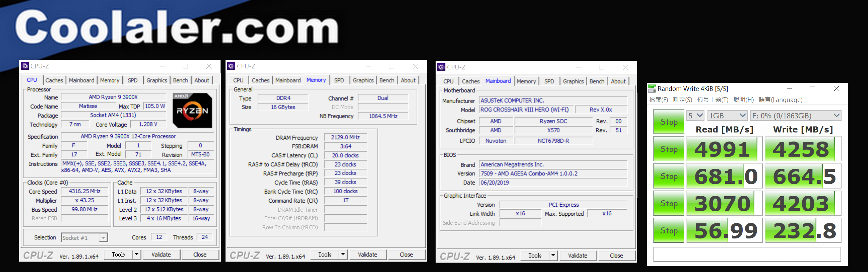Screen dimensions: 868x272
Task: Click the processor Name field AMD Ryzen 9 3900X
Action: 113,97
